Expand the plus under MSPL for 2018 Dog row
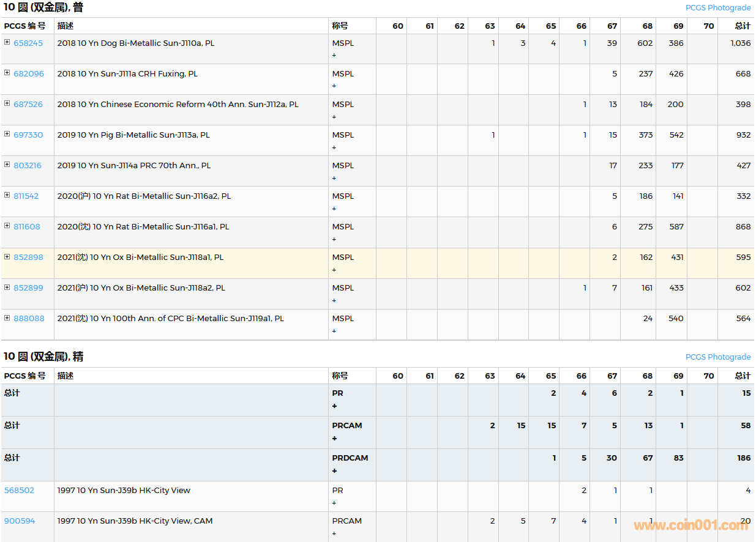Screen dimensions: 756x542 pos(334,55)
